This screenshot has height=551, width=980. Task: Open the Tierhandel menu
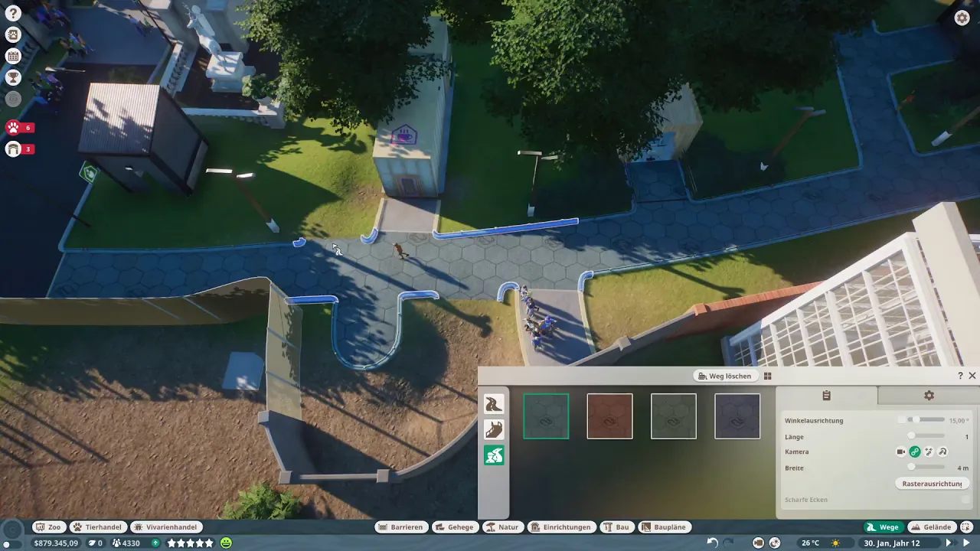(x=98, y=527)
